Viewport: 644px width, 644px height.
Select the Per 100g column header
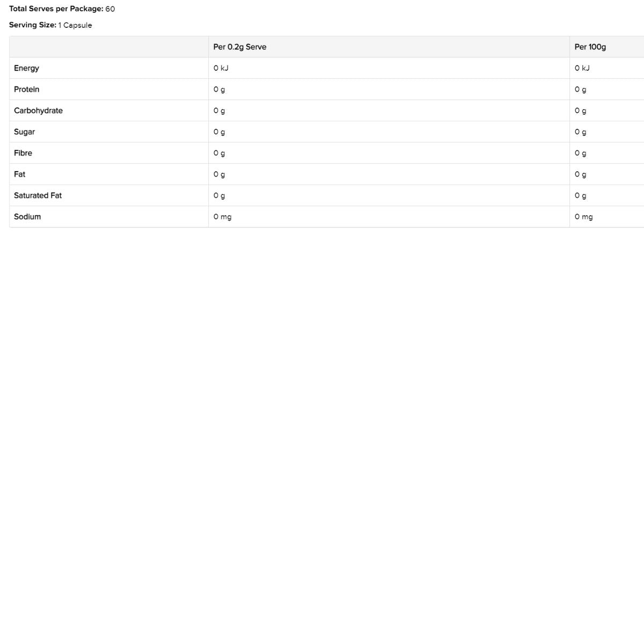point(590,47)
